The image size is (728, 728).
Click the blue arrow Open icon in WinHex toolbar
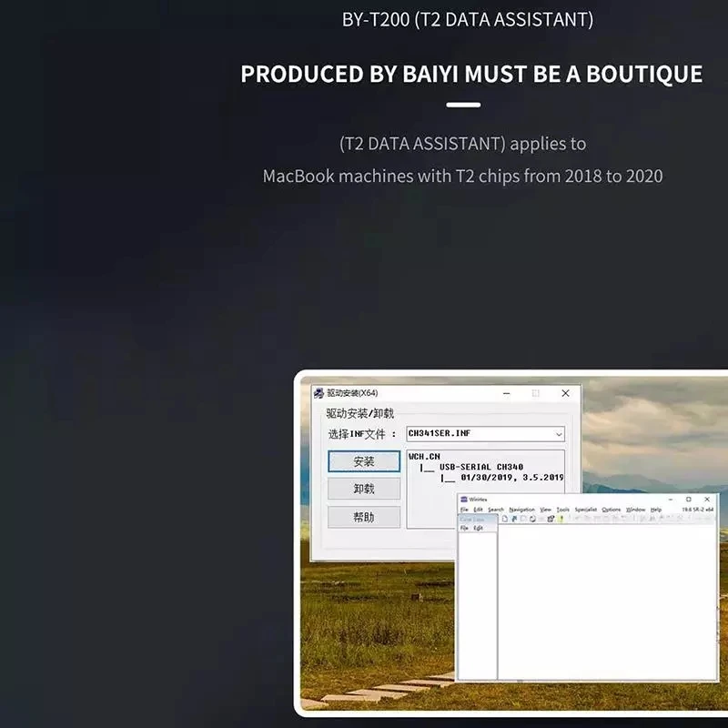[514, 519]
